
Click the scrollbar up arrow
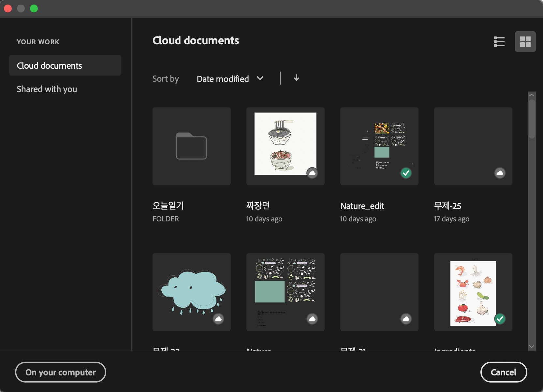coord(532,95)
